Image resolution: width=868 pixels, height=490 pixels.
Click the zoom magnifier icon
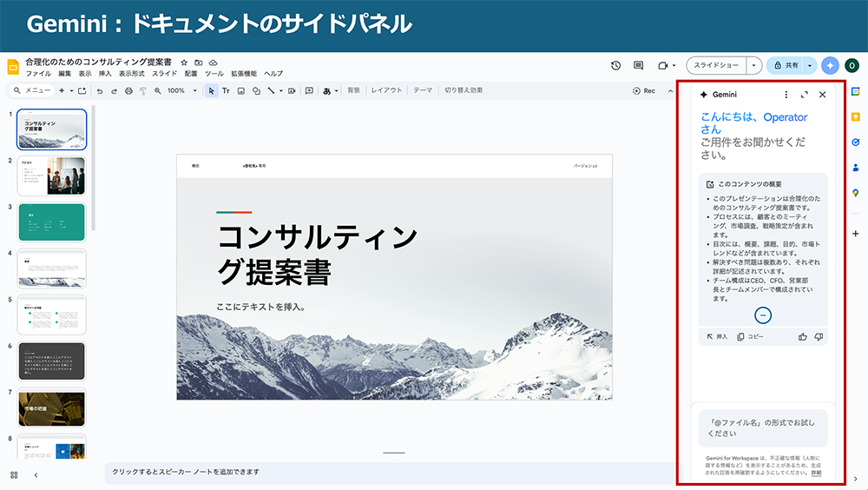pyautogui.click(x=158, y=90)
